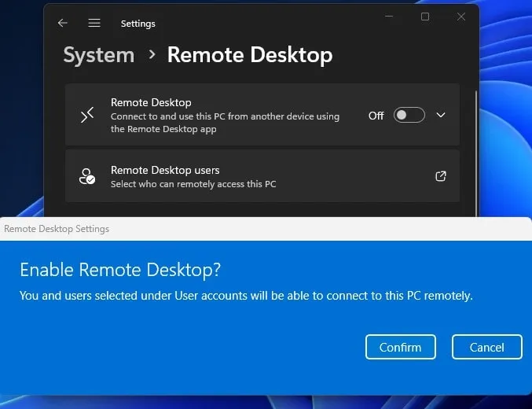Open the Settings hamburger navigation menu
Viewport: 532px width, 409px height.
pos(94,23)
